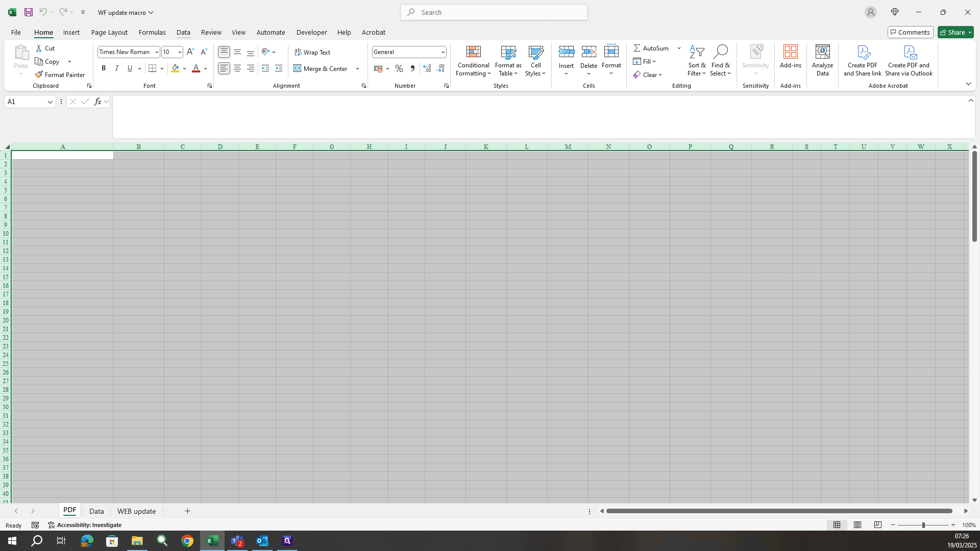Viewport: 980px width, 551px height.
Task: Open Conditional Formatting menu
Action: (x=473, y=61)
